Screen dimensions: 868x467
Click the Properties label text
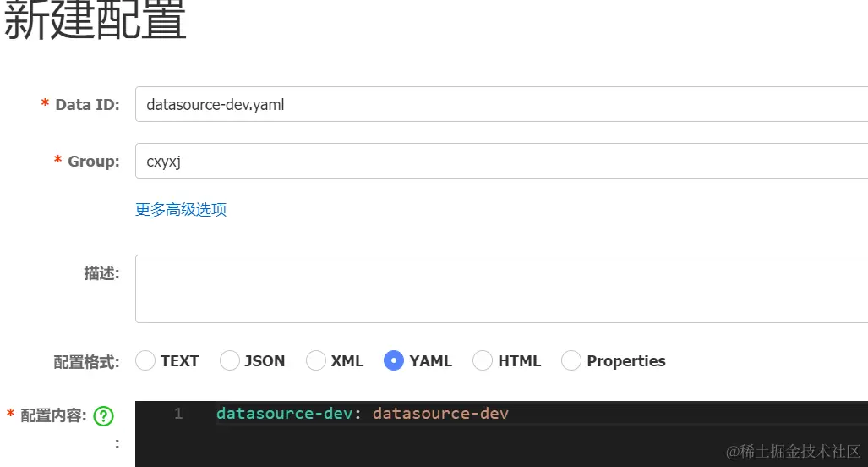(x=626, y=360)
